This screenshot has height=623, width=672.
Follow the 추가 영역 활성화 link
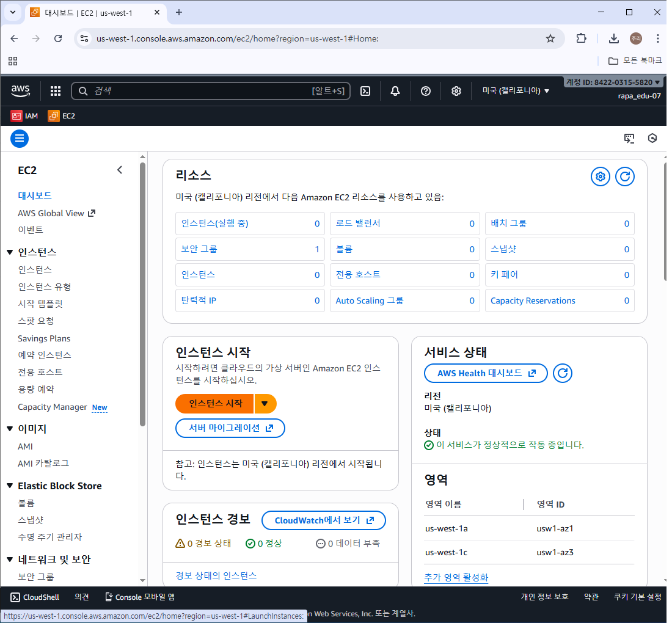[x=456, y=578]
